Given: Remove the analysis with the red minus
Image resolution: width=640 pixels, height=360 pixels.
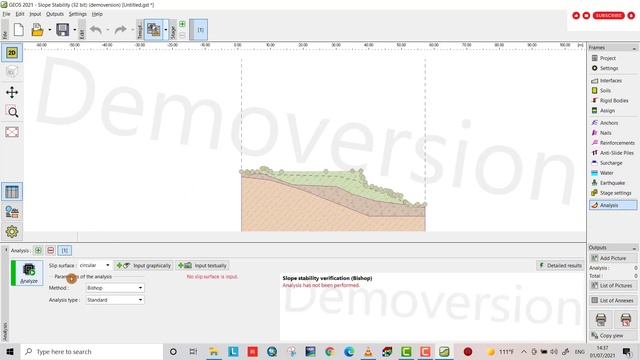Looking at the screenshot, I should point(51,251).
